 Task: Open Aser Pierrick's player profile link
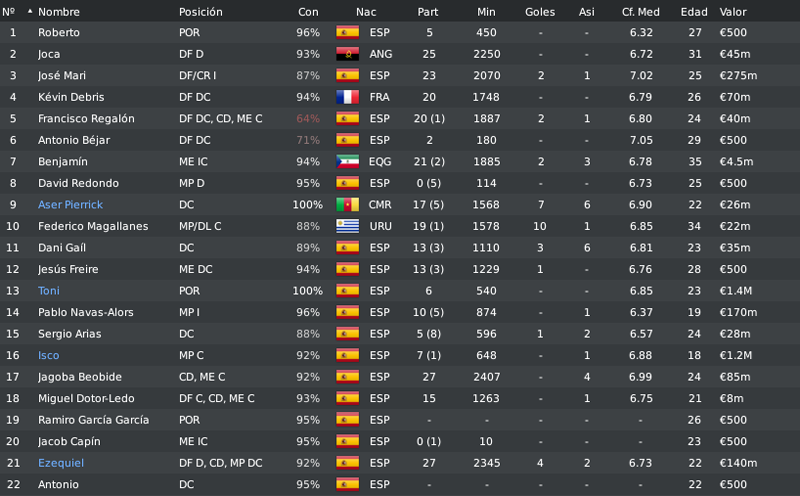(70, 205)
